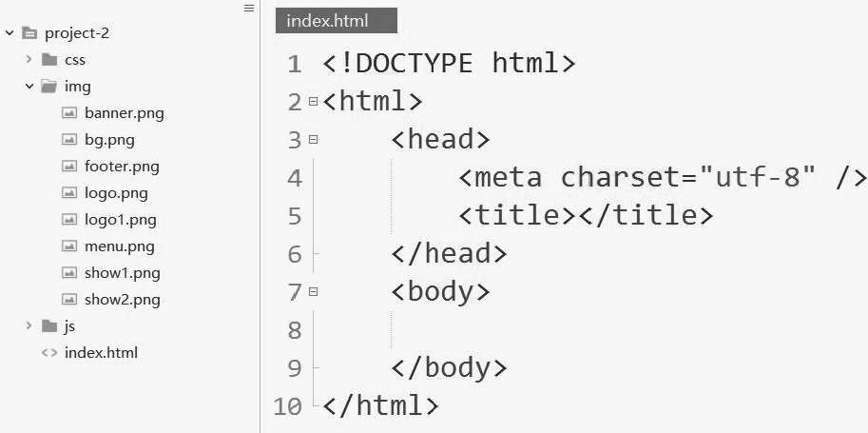Fold the body block on line 7
This screenshot has width=868, height=433.
[314, 291]
